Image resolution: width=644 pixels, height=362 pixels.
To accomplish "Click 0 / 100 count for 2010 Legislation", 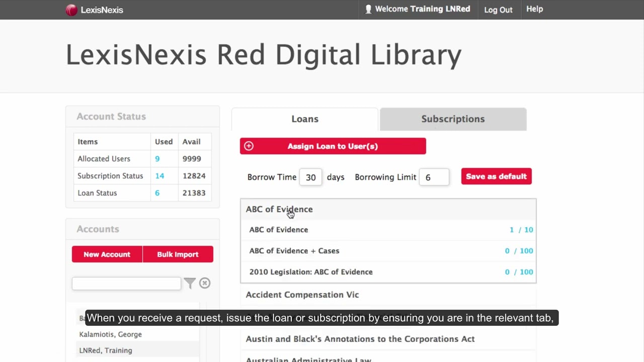I will pos(519,272).
